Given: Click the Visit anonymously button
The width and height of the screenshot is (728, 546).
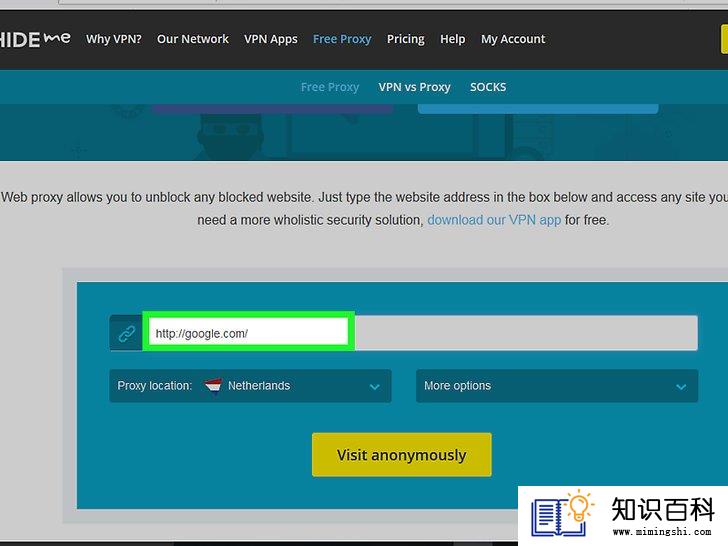Looking at the screenshot, I should (402, 455).
